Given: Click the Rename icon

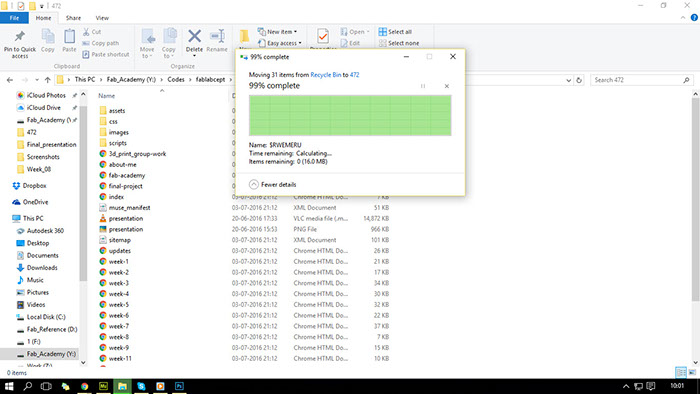Looking at the screenshot, I should (x=217, y=36).
